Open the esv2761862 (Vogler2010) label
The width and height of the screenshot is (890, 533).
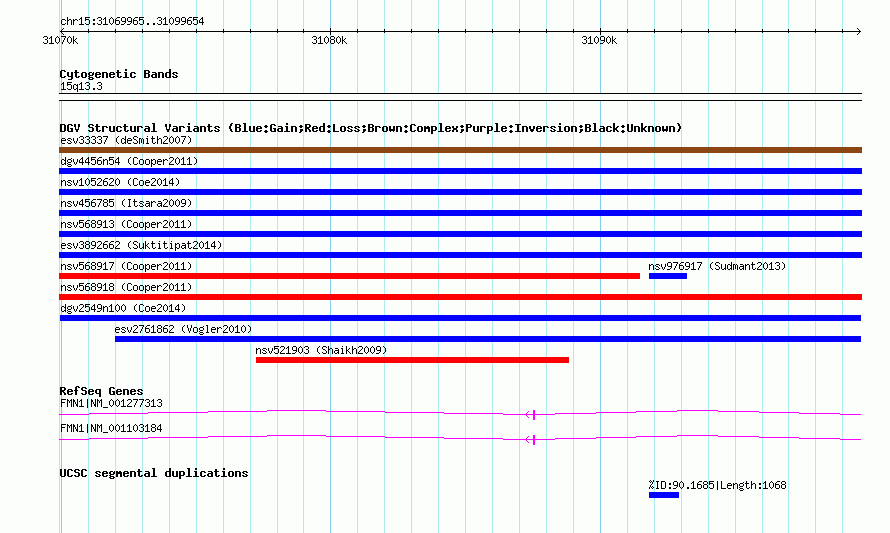click(183, 329)
